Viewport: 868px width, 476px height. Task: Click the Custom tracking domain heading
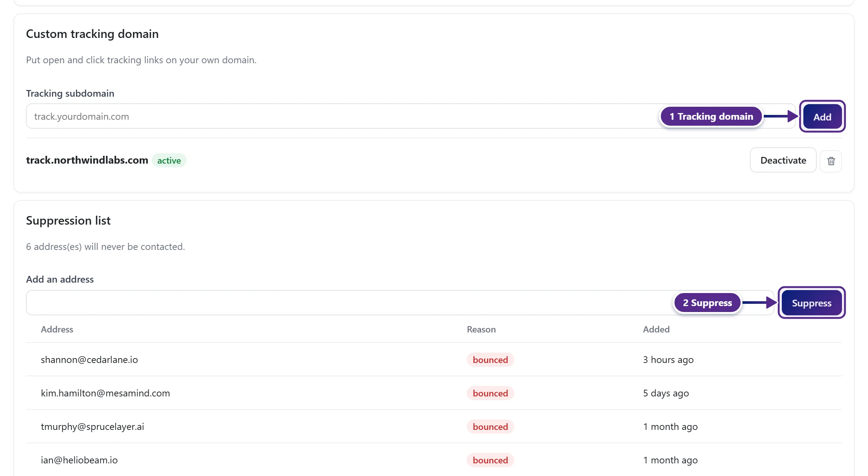(x=92, y=34)
